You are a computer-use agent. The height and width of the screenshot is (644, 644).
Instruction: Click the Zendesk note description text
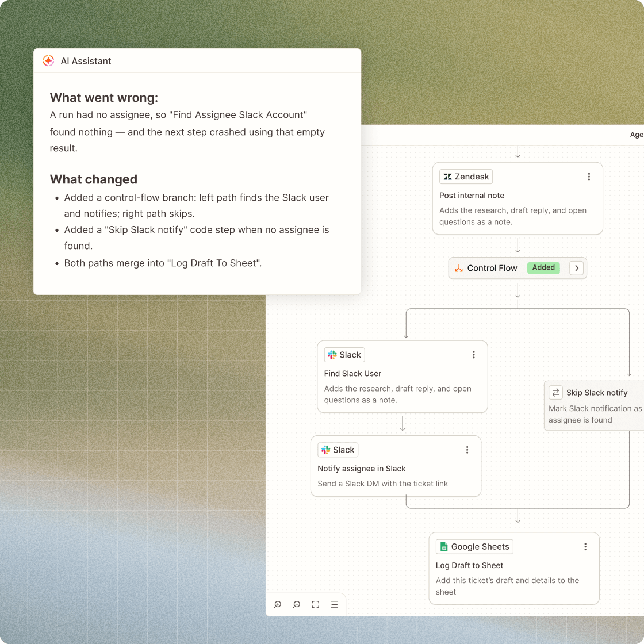click(512, 216)
